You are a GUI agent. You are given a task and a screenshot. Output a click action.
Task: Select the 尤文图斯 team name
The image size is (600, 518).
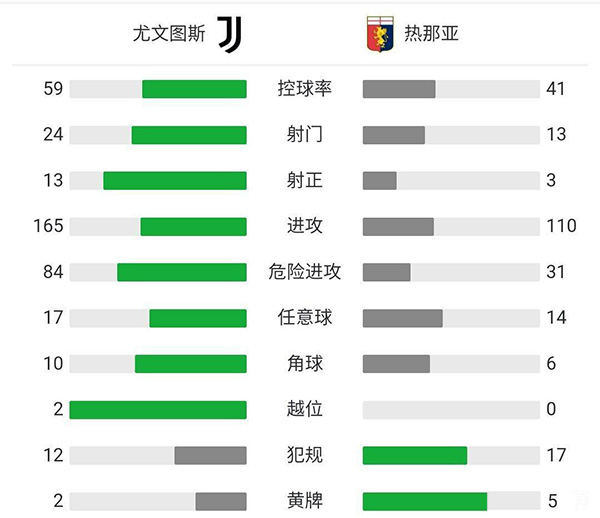pyautogui.click(x=168, y=34)
